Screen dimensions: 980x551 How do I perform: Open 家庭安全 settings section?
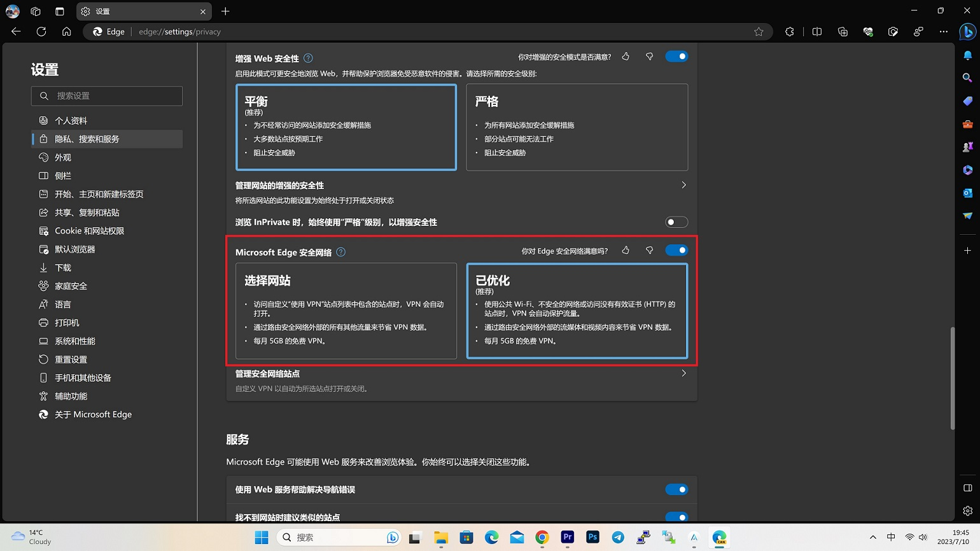[x=107, y=286]
